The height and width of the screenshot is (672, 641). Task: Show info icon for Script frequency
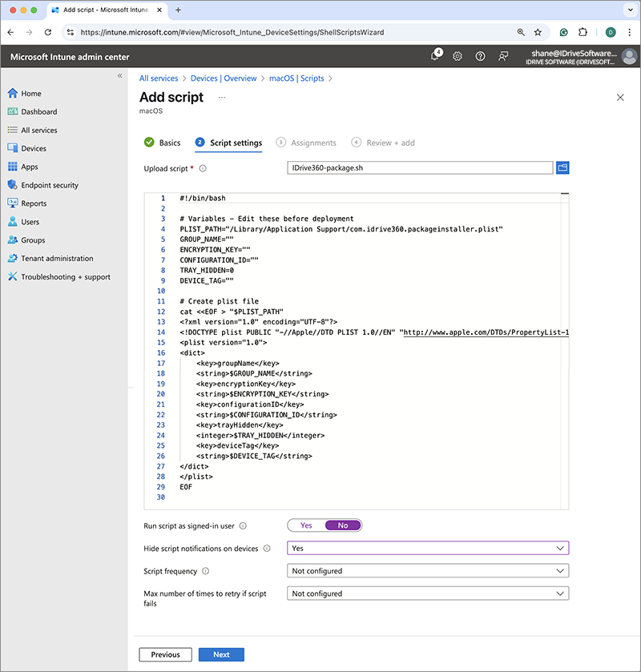pos(205,571)
